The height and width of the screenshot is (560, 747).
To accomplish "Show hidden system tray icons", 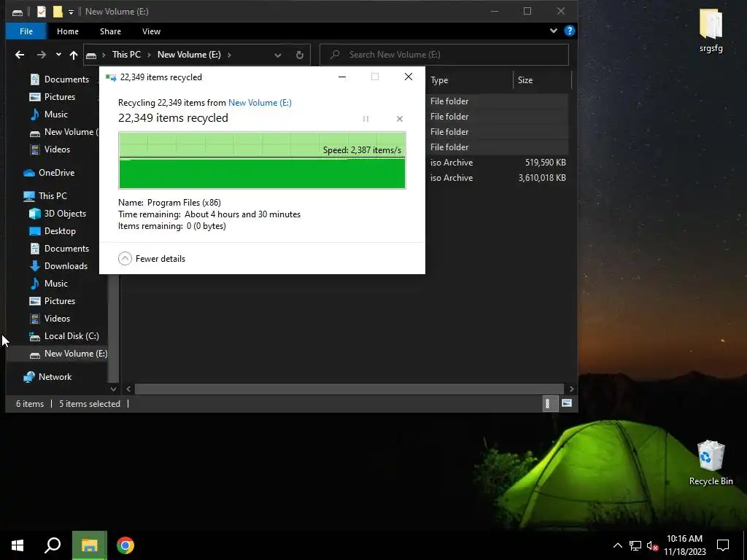I will point(617,545).
